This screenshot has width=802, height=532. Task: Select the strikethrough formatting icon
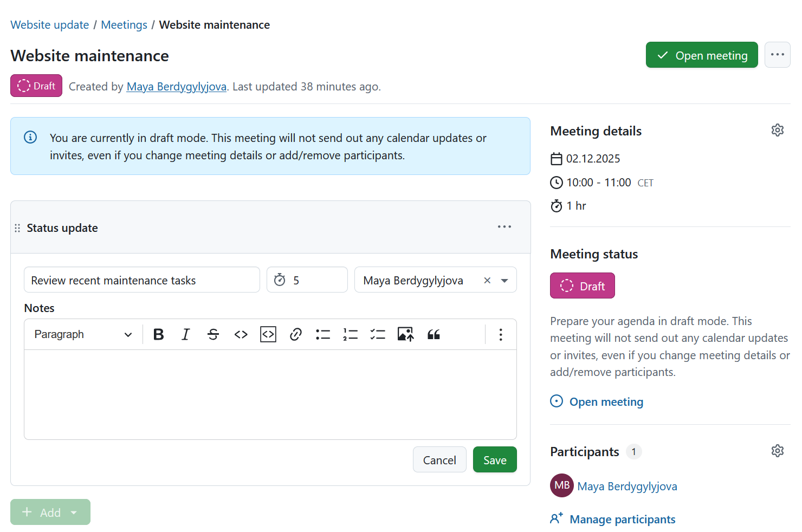[213, 334]
